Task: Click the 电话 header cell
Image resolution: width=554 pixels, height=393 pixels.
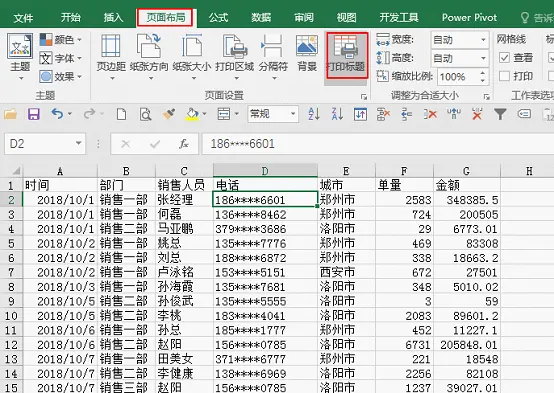Action: 265,185
